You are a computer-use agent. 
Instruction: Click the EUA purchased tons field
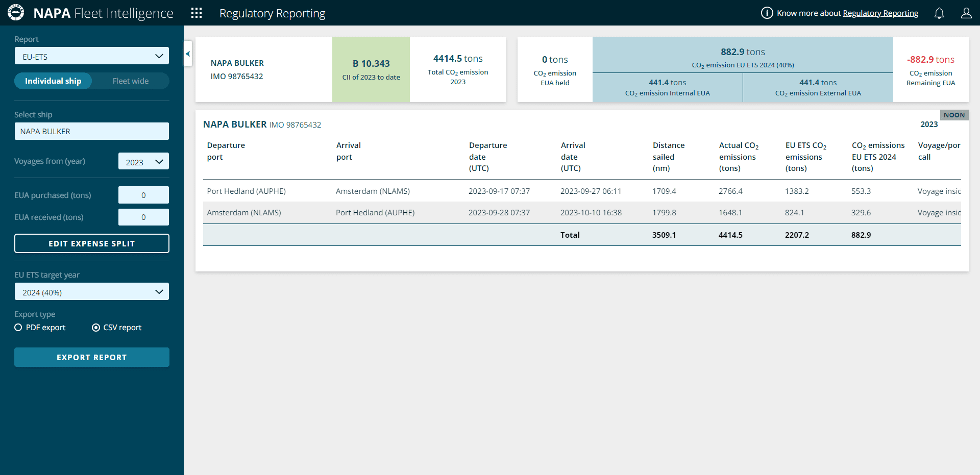click(x=143, y=195)
